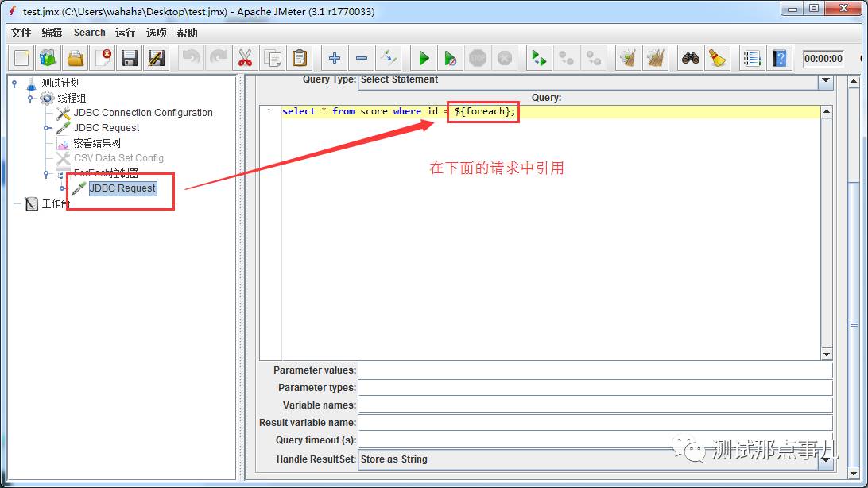Save the test plan with floppy icon

(x=130, y=57)
